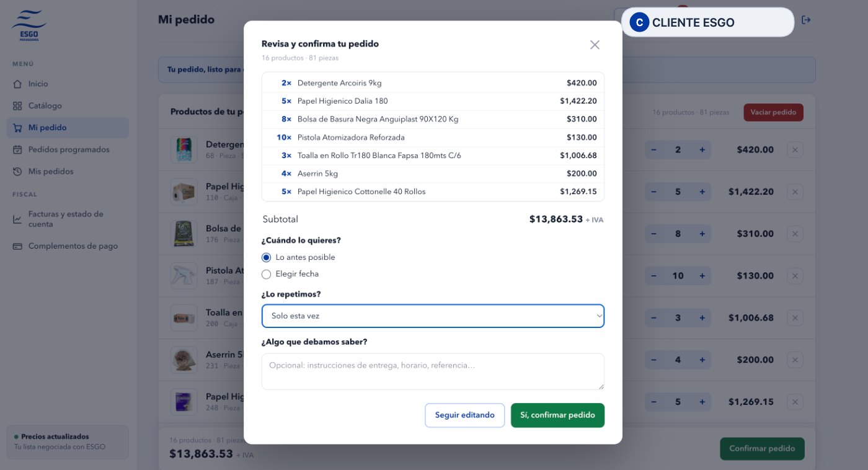Click the red "Vaciar pedido" button
This screenshot has height=470, width=868.
773,112
